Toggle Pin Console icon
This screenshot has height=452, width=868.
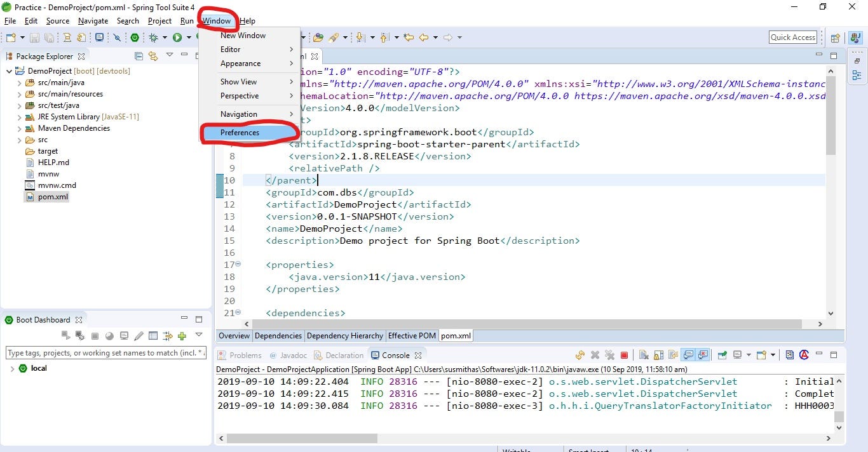point(722,355)
